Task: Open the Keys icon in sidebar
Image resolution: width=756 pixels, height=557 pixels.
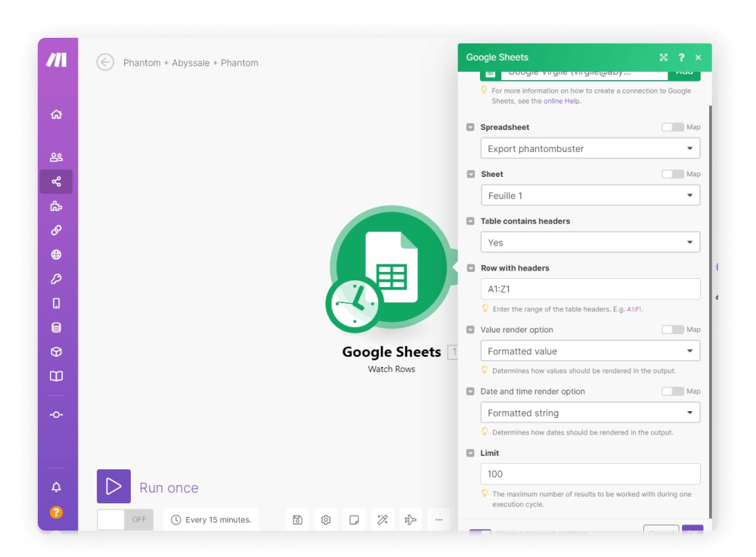Action: tap(57, 279)
